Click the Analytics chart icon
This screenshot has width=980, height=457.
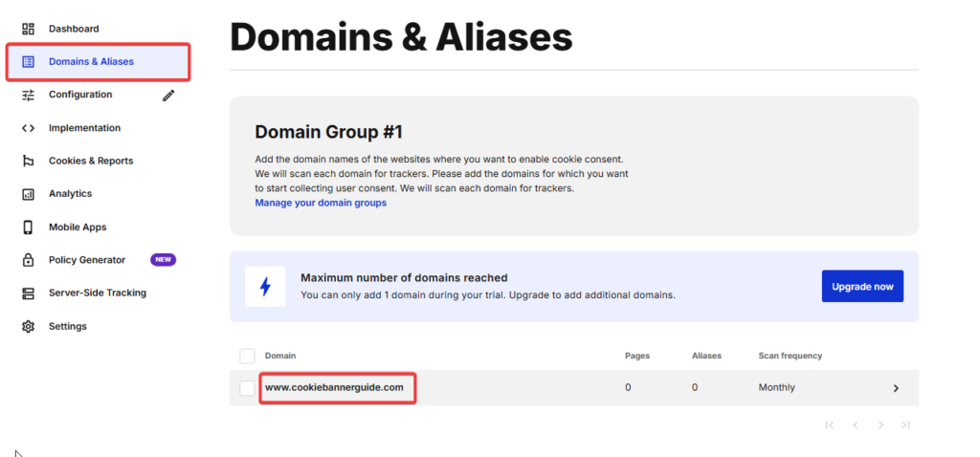click(29, 194)
